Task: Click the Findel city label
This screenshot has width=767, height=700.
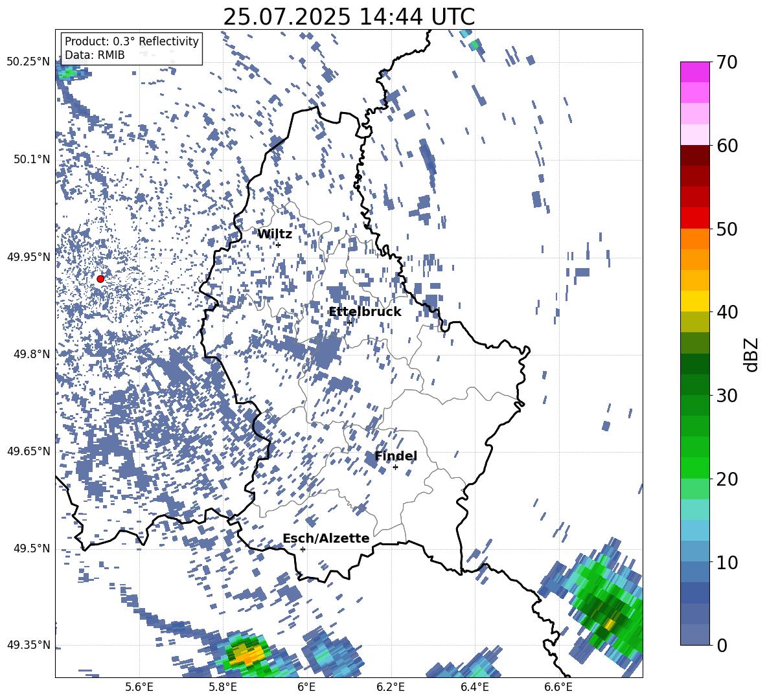Action: click(396, 457)
